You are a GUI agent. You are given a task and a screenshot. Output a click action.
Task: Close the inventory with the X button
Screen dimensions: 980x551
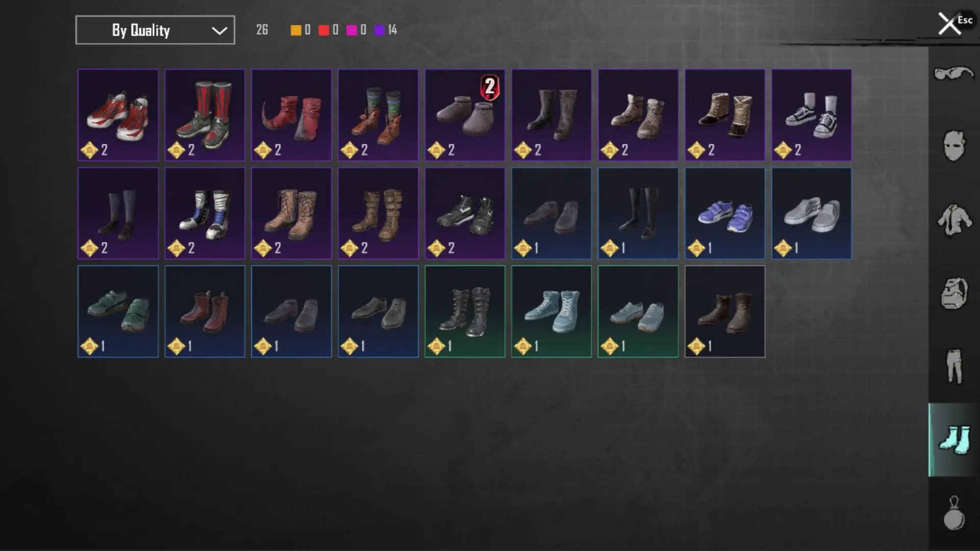pyautogui.click(x=949, y=23)
